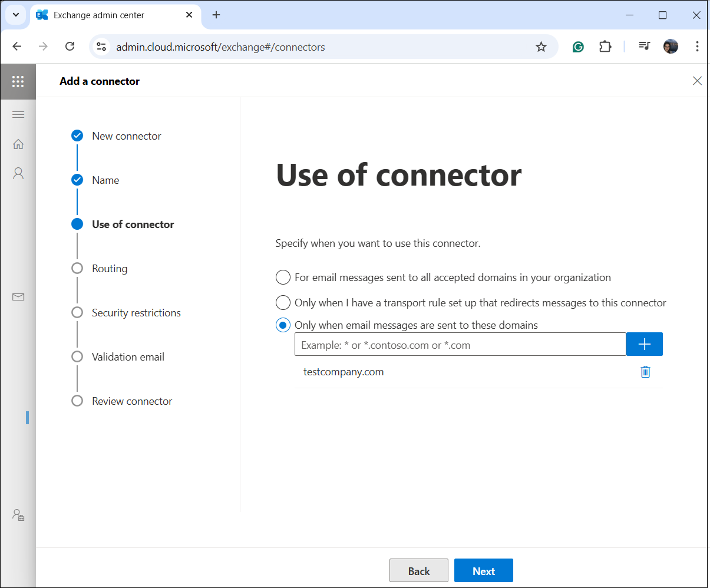This screenshot has width=710, height=588.
Task: Jump to New connector wizard step
Action: point(126,136)
